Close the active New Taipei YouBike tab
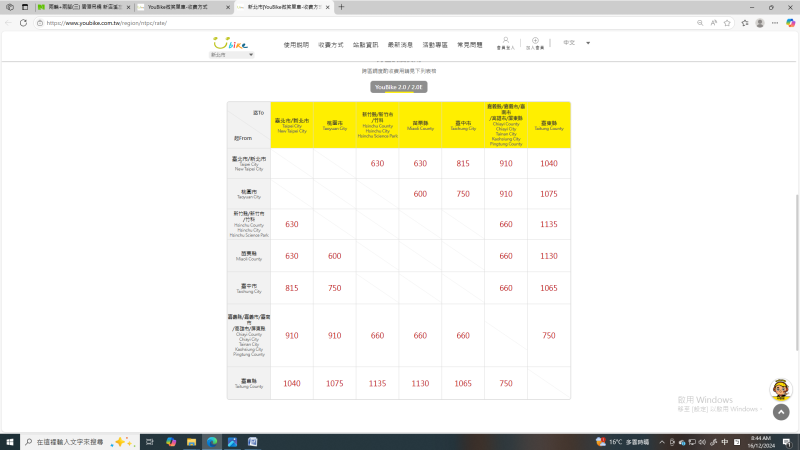The image size is (800, 450). [328, 7]
